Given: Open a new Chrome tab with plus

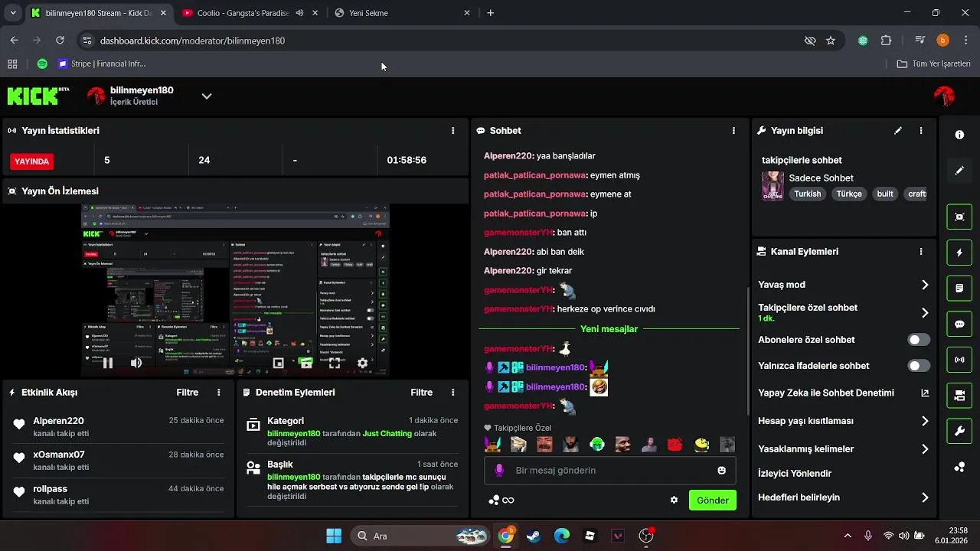Looking at the screenshot, I should 491,13.
